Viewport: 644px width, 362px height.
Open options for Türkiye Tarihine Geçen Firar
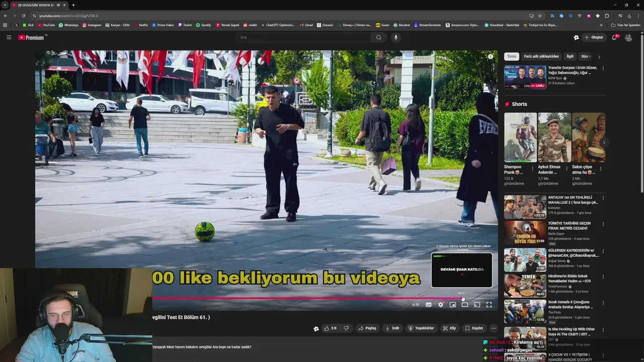coord(603,224)
